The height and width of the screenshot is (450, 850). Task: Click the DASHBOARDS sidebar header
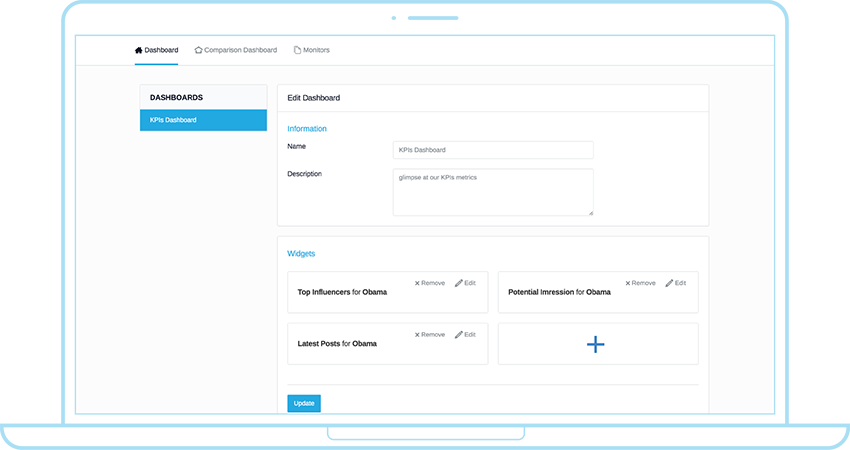click(176, 98)
